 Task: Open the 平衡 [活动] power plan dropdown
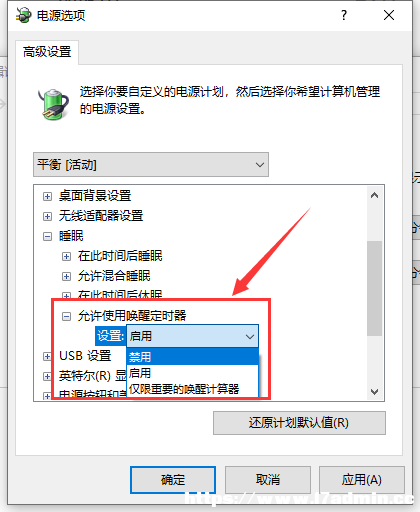pos(151,165)
